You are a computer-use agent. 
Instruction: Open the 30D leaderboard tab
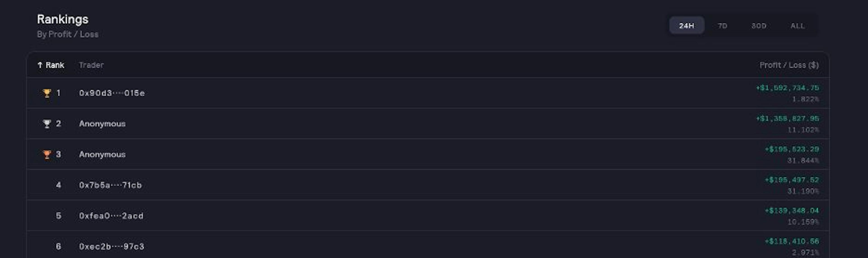click(759, 26)
